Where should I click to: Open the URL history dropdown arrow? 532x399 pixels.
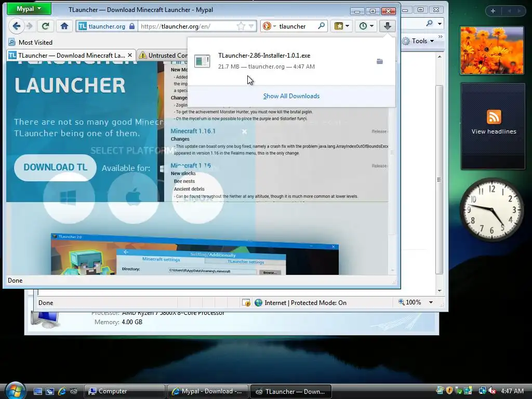point(251,26)
